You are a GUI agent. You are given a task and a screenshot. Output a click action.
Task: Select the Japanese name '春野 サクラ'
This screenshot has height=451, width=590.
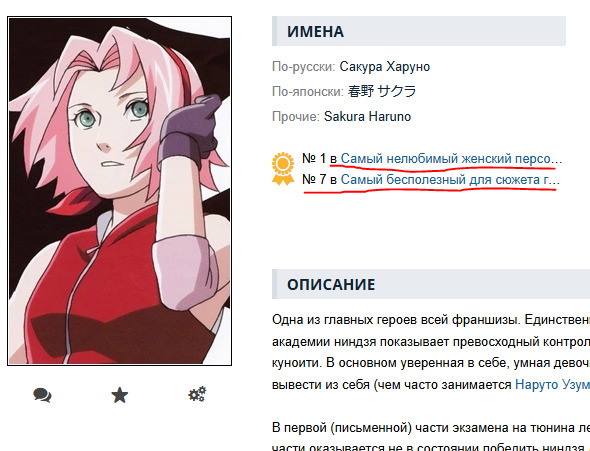point(382,91)
